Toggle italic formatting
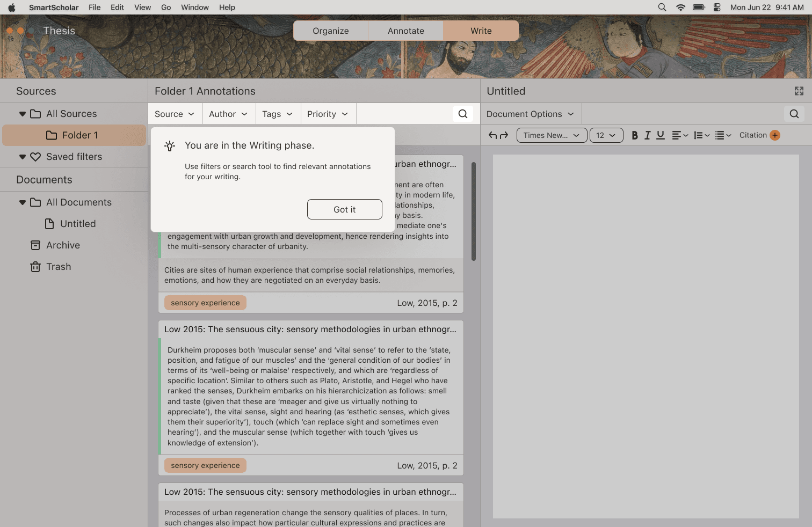The height and width of the screenshot is (527, 812). (x=648, y=135)
